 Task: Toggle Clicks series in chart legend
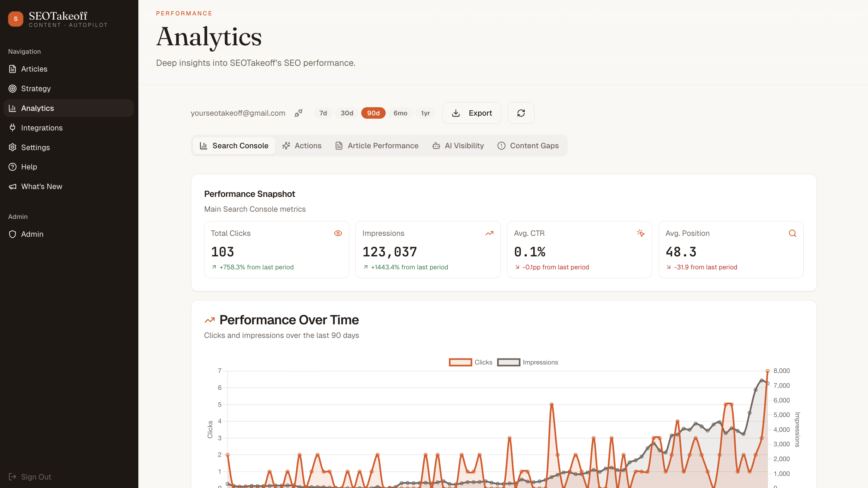470,362
